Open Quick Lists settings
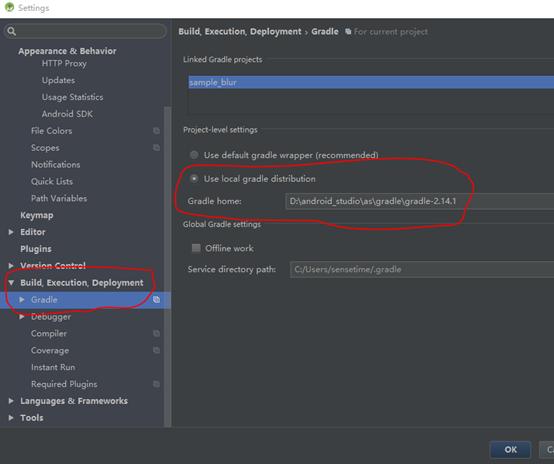This screenshot has height=464, width=554. point(52,181)
